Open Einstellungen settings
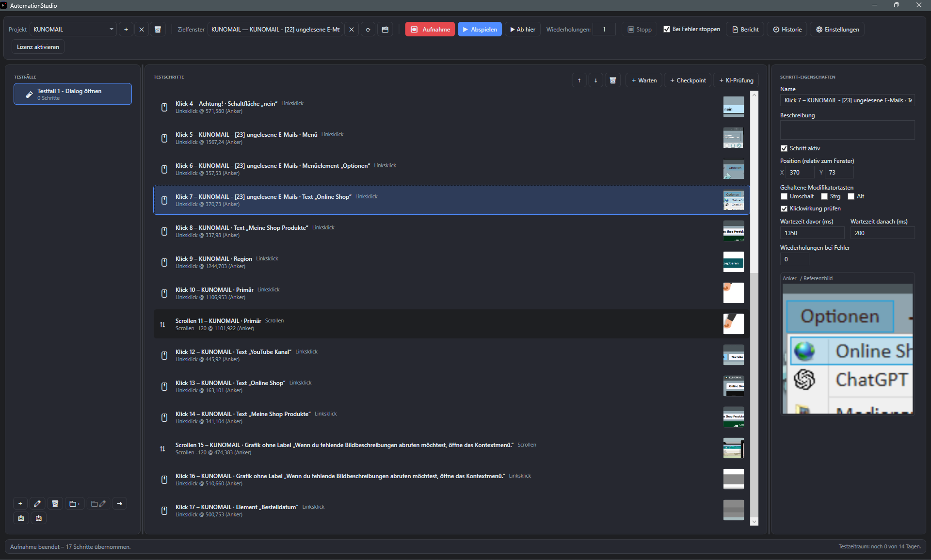931x560 pixels. tap(837, 30)
